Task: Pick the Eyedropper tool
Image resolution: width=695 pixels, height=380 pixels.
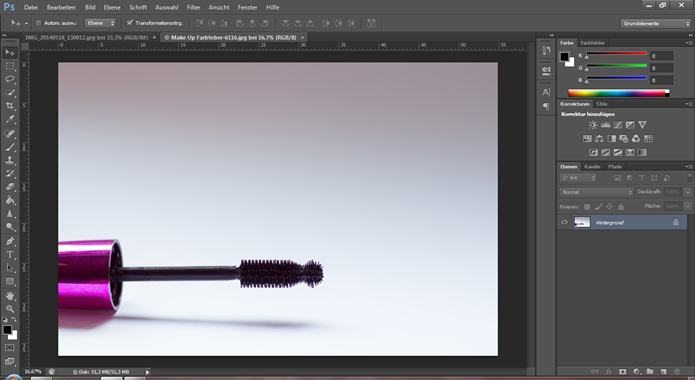Action: 10,119
